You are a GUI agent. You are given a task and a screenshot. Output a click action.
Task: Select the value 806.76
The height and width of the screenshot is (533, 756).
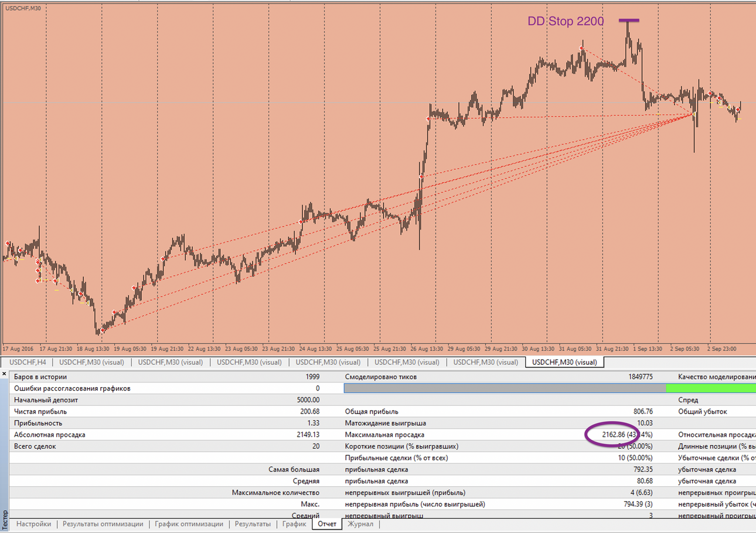pyautogui.click(x=642, y=412)
